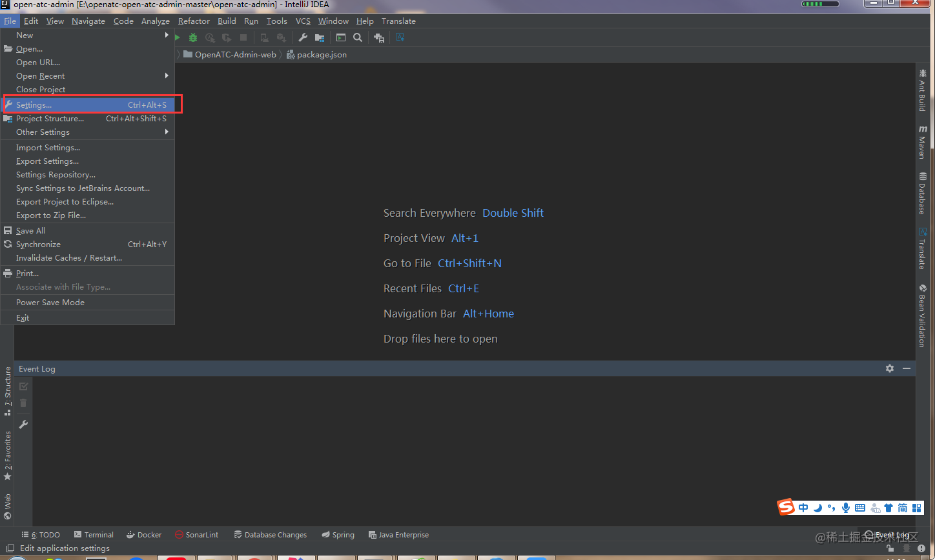935x560 pixels.
Task: Click the Sogou microphone voice input icon
Action: tap(845, 508)
